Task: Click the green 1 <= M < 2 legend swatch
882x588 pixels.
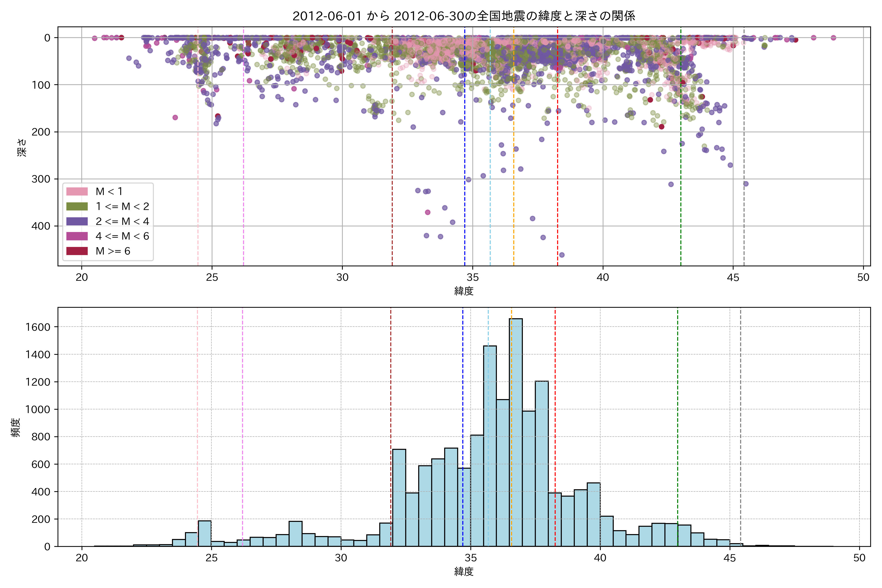Action: click(x=77, y=207)
